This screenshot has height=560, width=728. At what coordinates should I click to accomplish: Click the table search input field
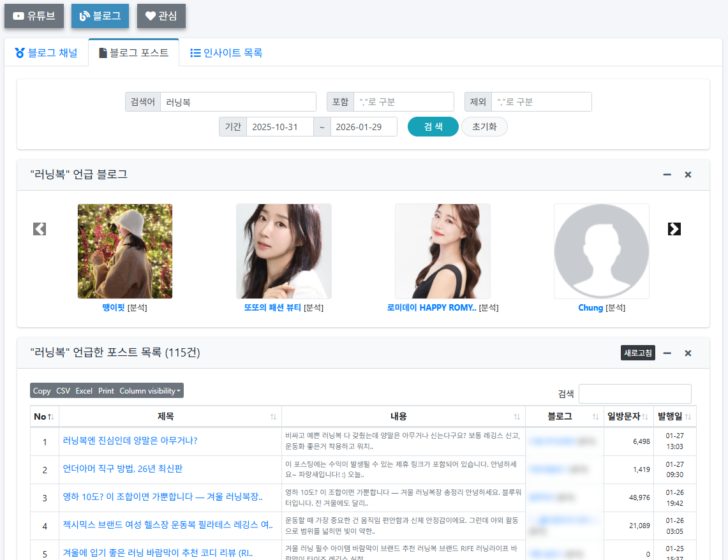(x=635, y=394)
